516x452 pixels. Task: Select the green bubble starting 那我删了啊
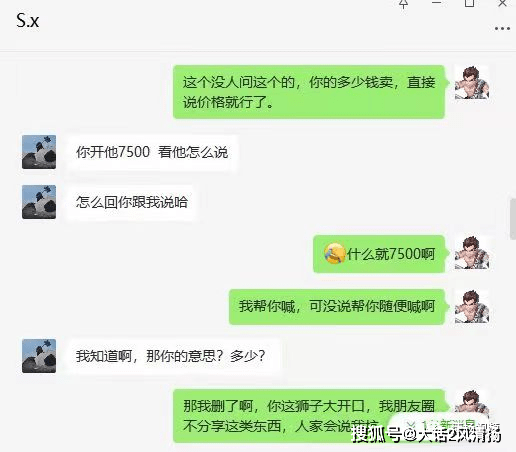pyautogui.click(x=309, y=416)
